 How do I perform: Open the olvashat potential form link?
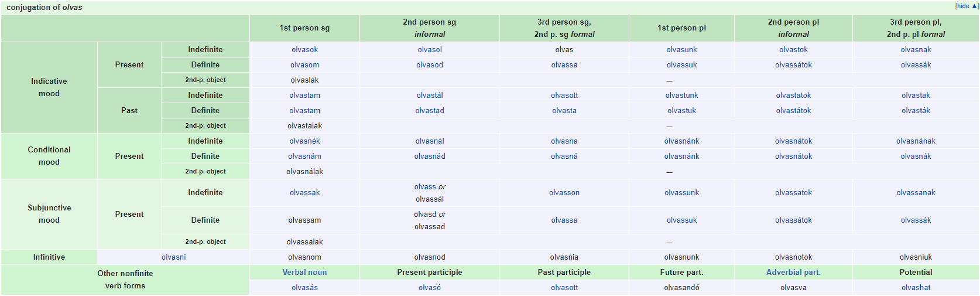click(916, 288)
